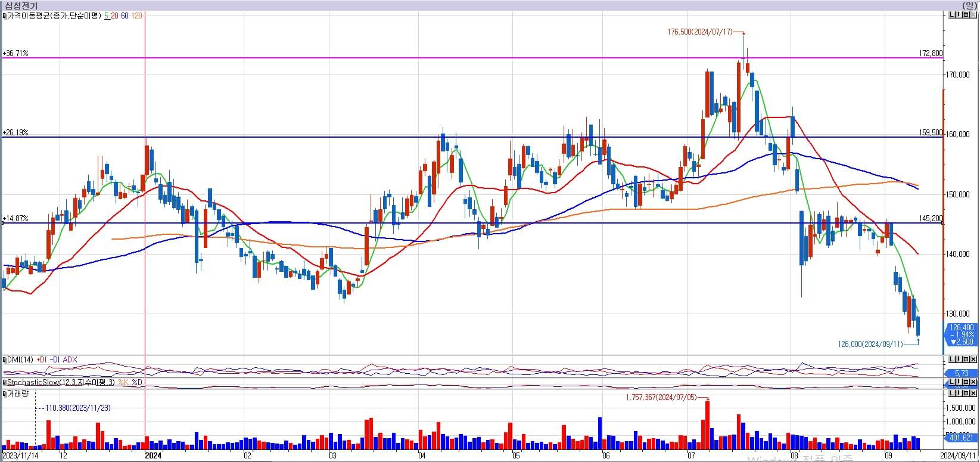Image resolution: width=980 pixels, height=462 pixels.
Task: Click the 126,000(2024/09/11) low price annotation
Action: click(x=870, y=344)
